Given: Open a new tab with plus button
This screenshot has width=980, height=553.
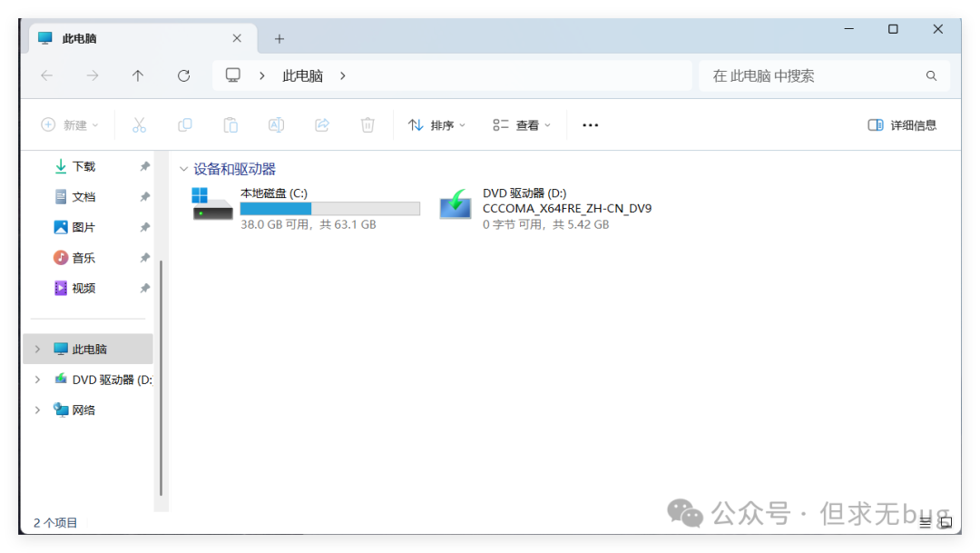Looking at the screenshot, I should pyautogui.click(x=279, y=39).
